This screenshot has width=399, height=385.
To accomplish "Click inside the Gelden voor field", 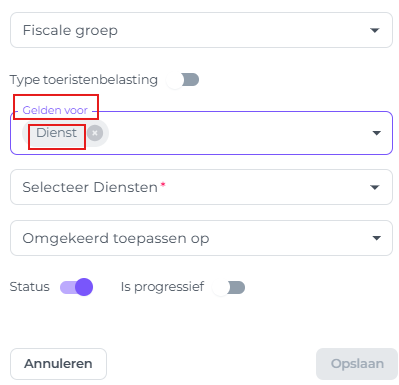I will (x=201, y=133).
